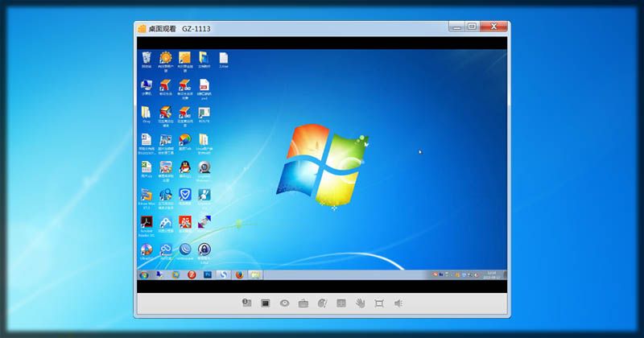Open the round padlock shortcut on remote desktop
644x338 pixels.
point(204,249)
